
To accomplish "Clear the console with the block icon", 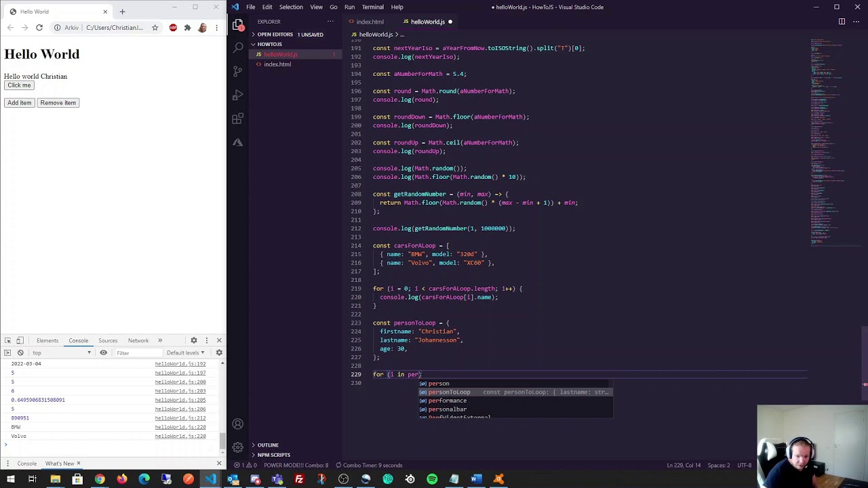I will pyautogui.click(x=20, y=352).
